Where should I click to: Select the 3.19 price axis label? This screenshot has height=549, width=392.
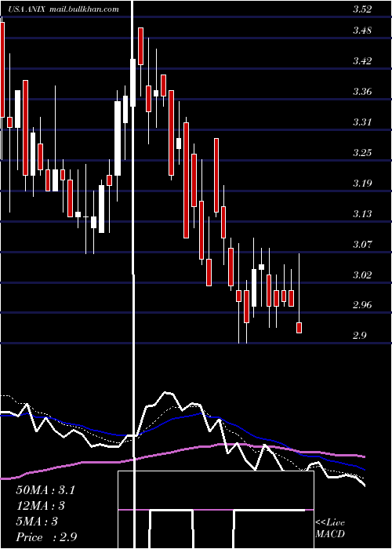tap(362, 183)
